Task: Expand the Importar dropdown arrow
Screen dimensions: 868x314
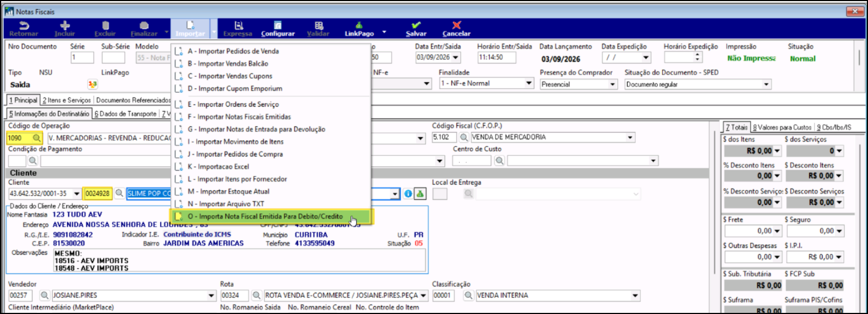Action: pyautogui.click(x=214, y=32)
